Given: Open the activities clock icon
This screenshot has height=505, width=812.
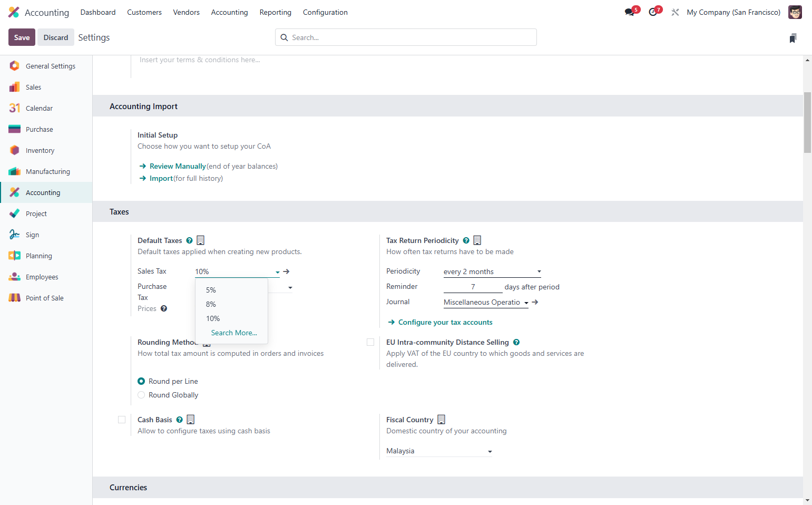Looking at the screenshot, I should 653,12.
